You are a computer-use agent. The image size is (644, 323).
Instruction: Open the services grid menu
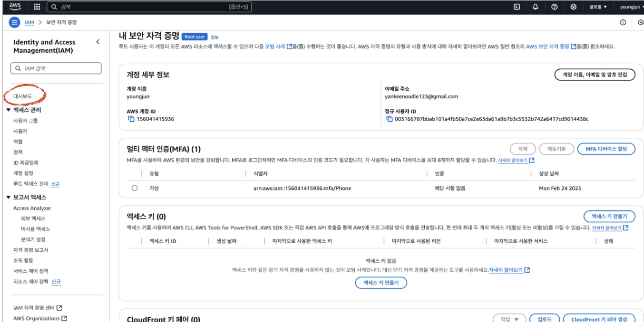(x=37, y=7)
